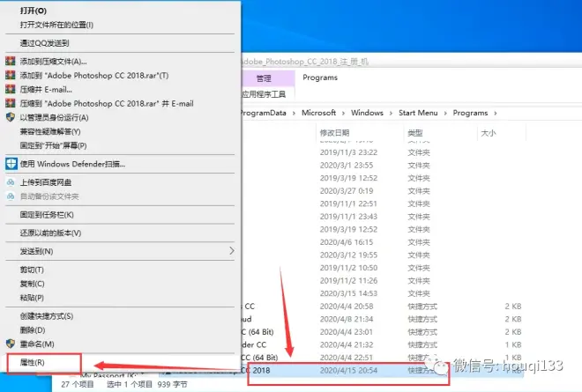Viewport: 582px width, 392px height.
Task: Click the Microsoft breadcrumb segment
Action: pyautogui.click(x=319, y=113)
